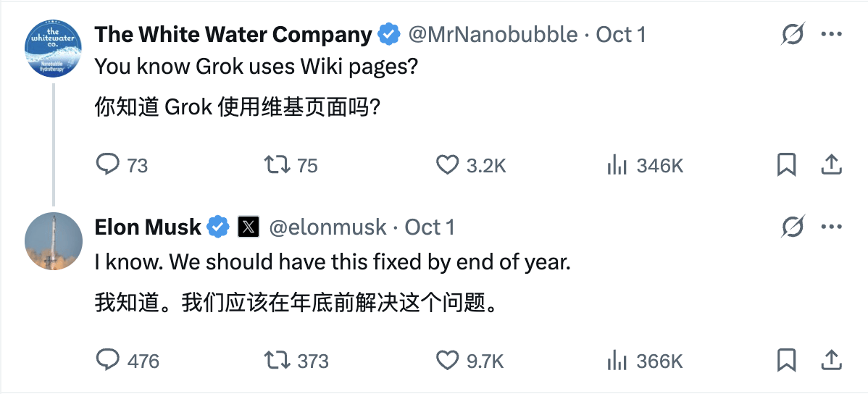Click Elon Musk's rocket profile picture

(54, 242)
